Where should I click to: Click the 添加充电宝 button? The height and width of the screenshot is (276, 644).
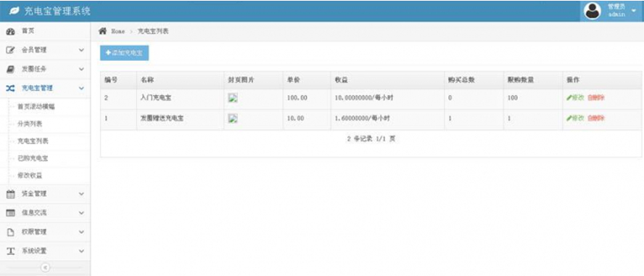coord(125,53)
